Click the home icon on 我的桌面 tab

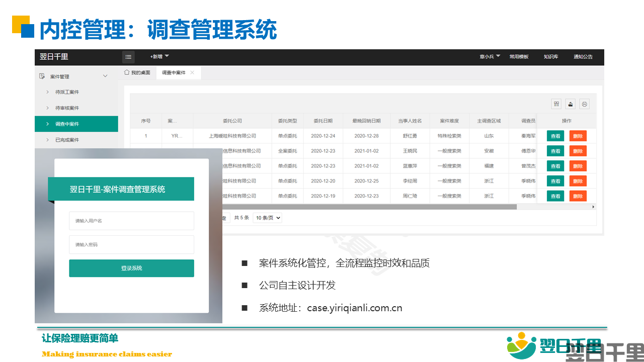(x=127, y=72)
